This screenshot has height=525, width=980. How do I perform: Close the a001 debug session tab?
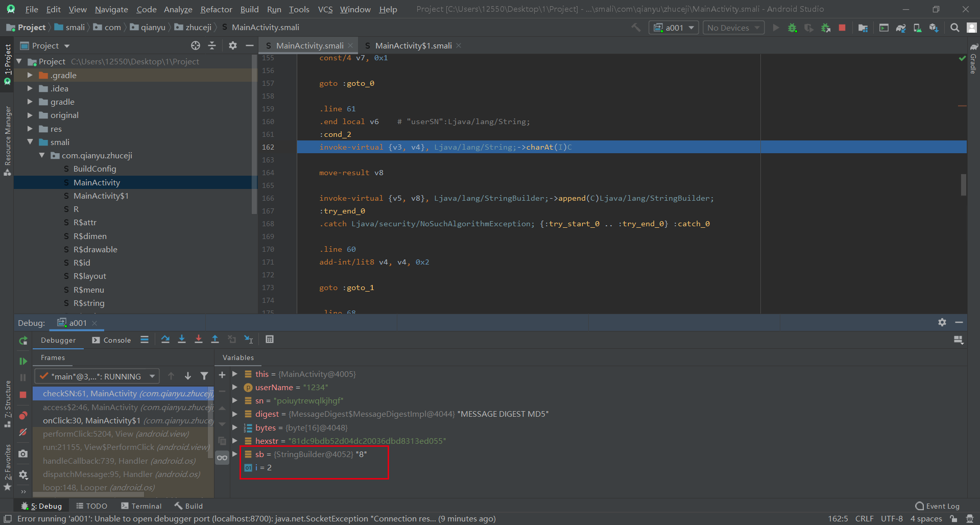(94, 323)
